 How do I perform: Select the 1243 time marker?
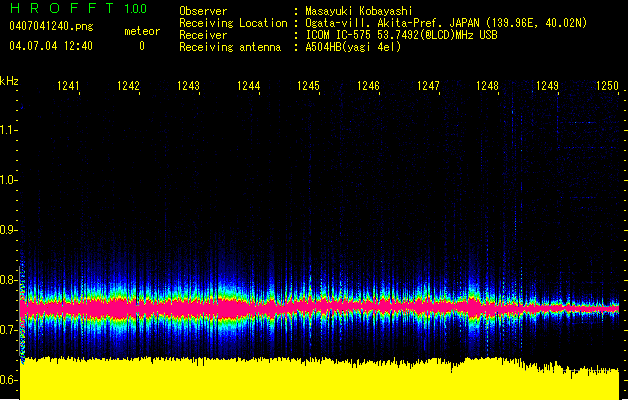coord(188,87)
